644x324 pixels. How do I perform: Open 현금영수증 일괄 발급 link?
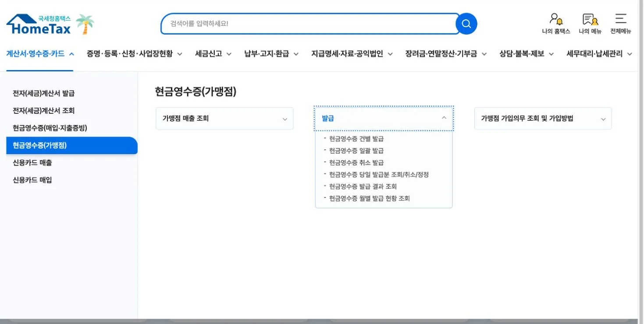(356, 151)
